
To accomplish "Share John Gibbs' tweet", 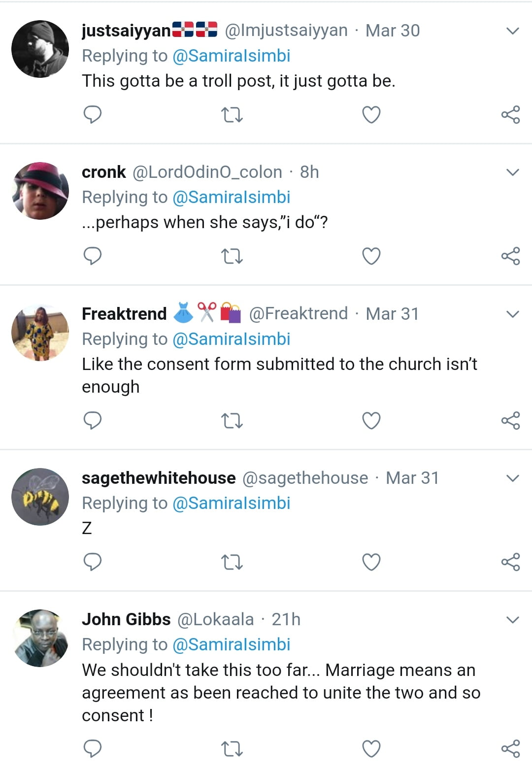I will (x=510, y=749).
